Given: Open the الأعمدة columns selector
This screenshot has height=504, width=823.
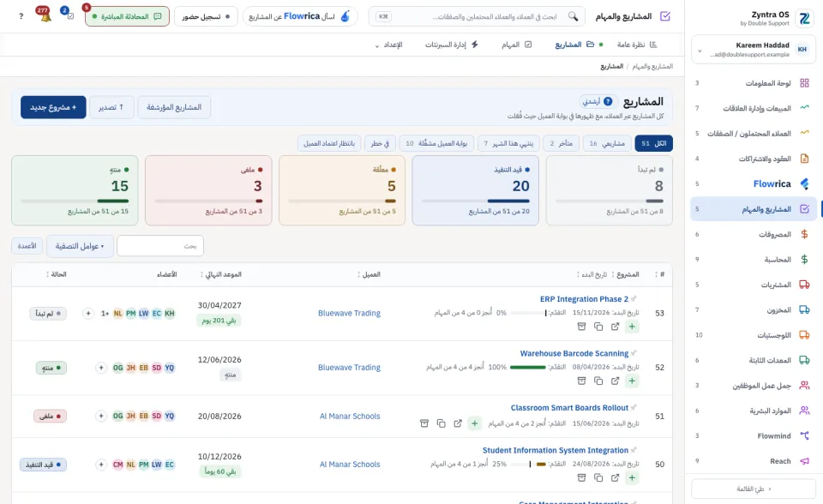Looking at the screenshot, I should [x=27, y=246].
